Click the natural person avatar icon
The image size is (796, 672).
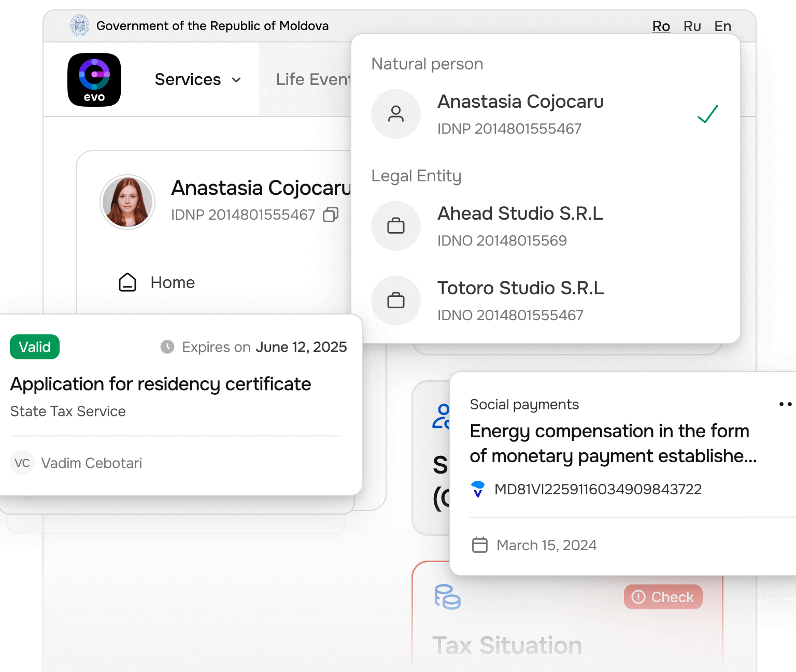(396, 114)
